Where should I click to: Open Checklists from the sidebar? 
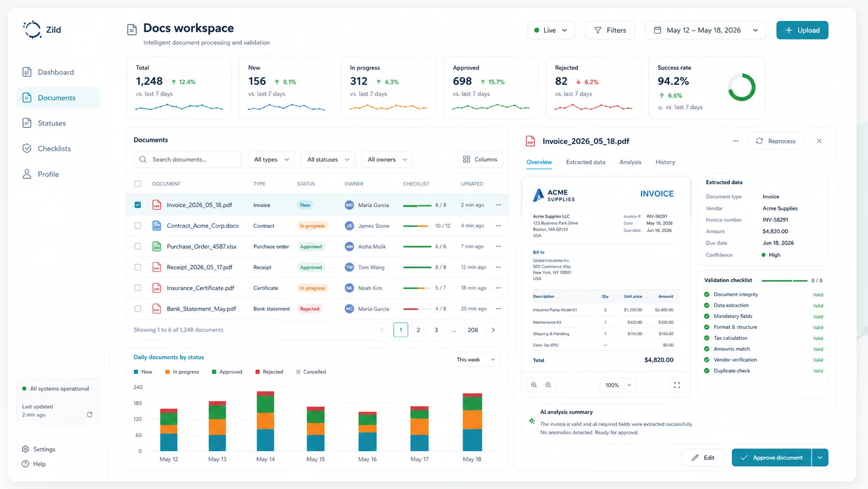(x=53, y=149)
